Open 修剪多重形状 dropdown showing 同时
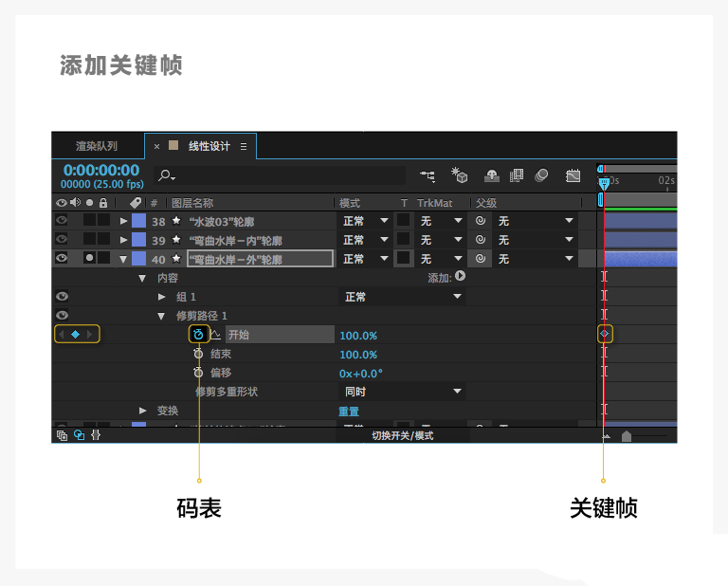Viewport: 728px width, 586px height. click(402, 392)
